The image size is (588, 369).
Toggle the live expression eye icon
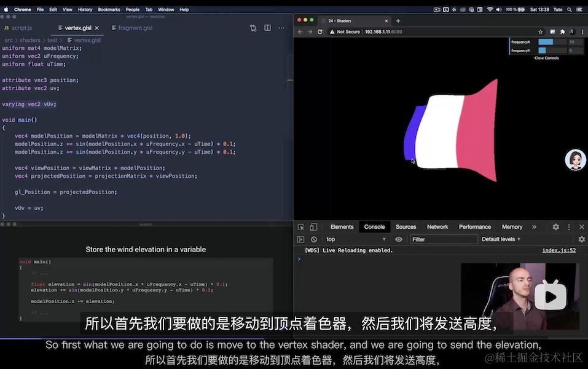tap(399, 239)
